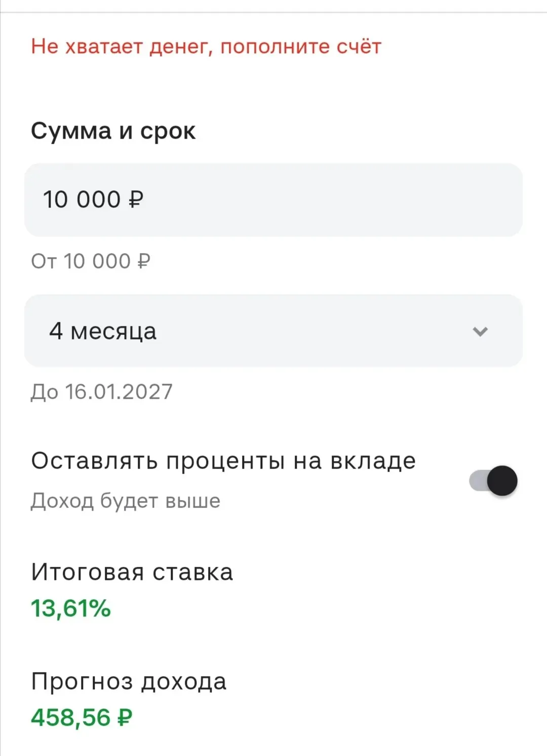The width and height of the screenshot is (547, 756).
Task: Tap the 'До 16.01.2027' end date text
Action: click(102, 392)
